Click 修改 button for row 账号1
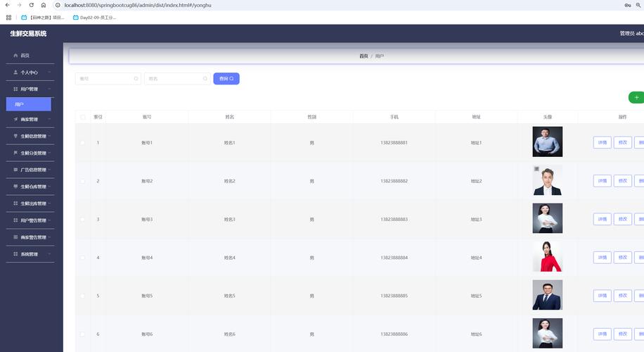The image size is (644, 352). [623, 143]
